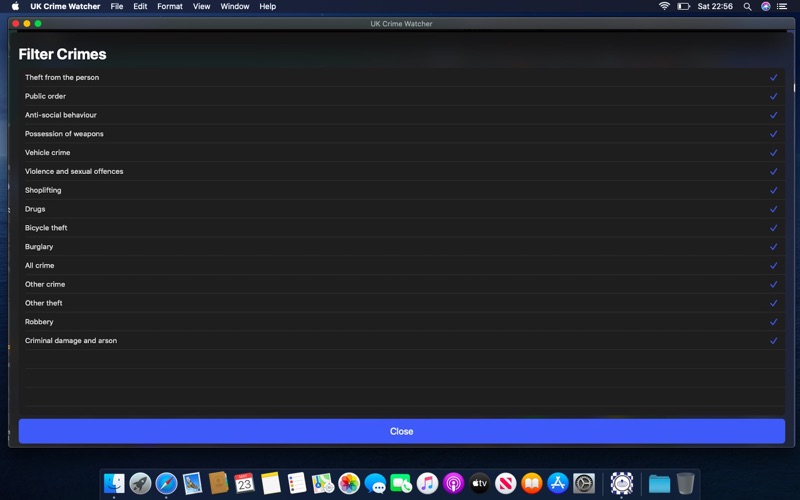Open the Window menu

pyautogui.click(x=235, y=7)
